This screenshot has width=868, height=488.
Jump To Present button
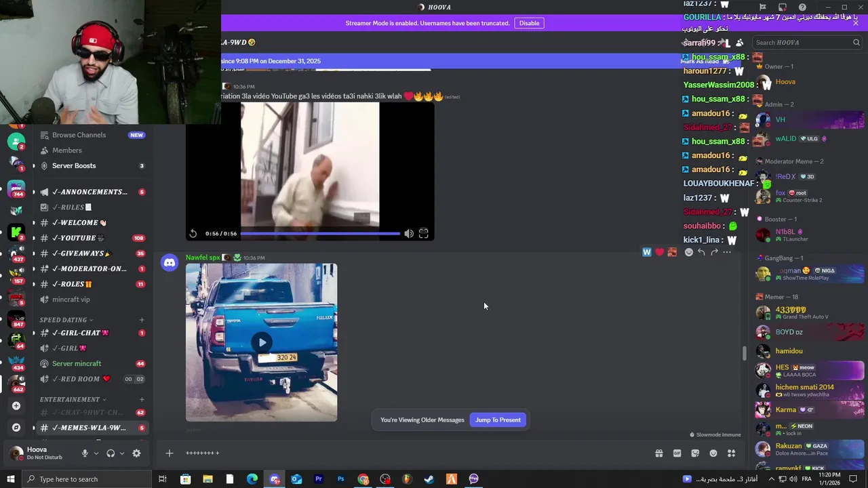coord(498,420)
